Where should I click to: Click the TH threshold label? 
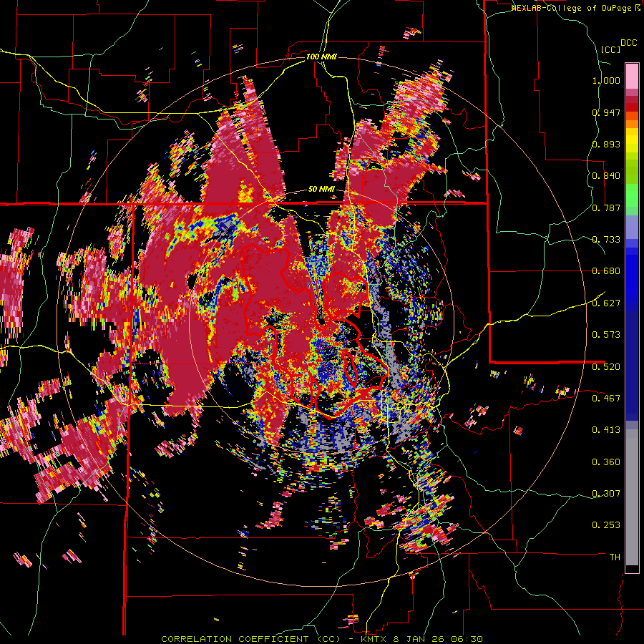[x=615, y=557]
